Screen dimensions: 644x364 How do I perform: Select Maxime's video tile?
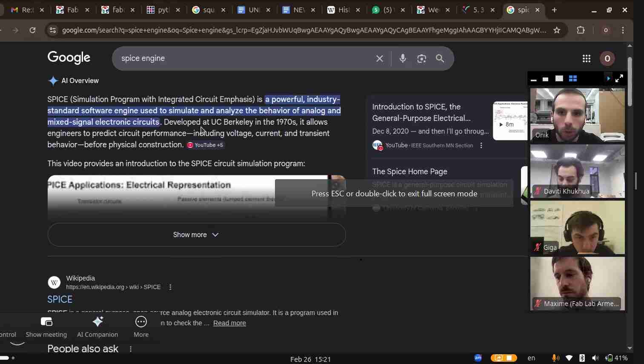pyautogui.click(x=578, y=284)
